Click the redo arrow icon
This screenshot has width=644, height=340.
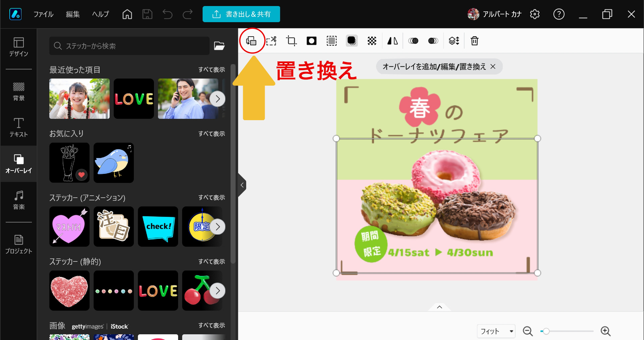tap(187, 14)
